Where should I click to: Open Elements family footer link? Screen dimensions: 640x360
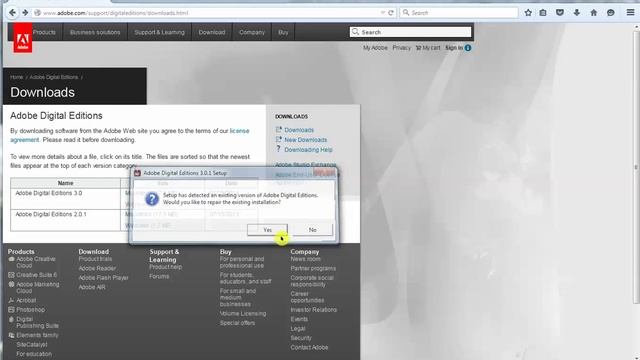click(37, 335)
